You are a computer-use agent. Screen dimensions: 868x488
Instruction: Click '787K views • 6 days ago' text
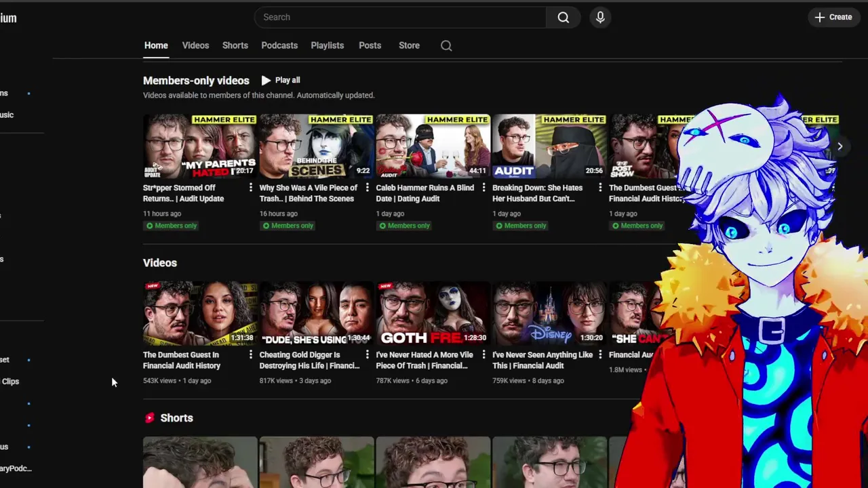click(412, 381)
